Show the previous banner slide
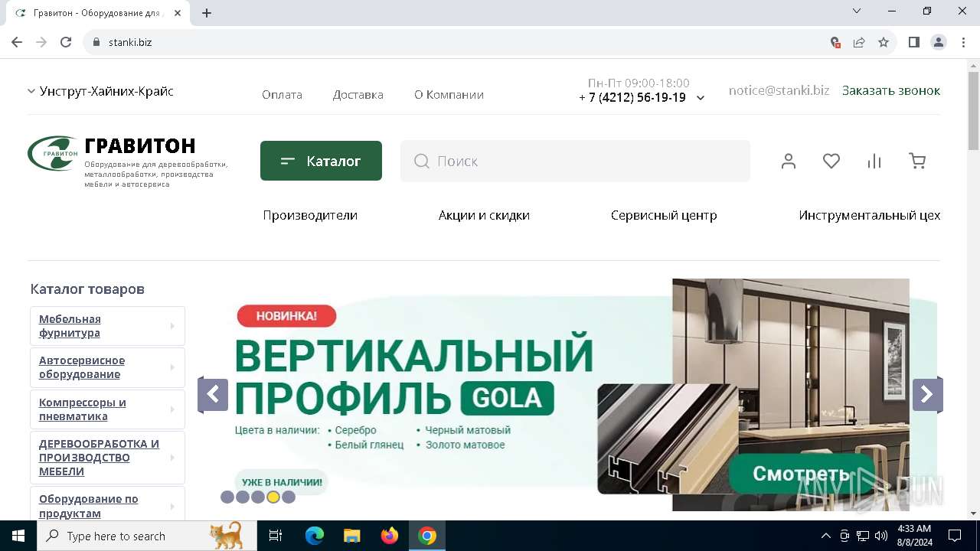 (x=213, y=395)
